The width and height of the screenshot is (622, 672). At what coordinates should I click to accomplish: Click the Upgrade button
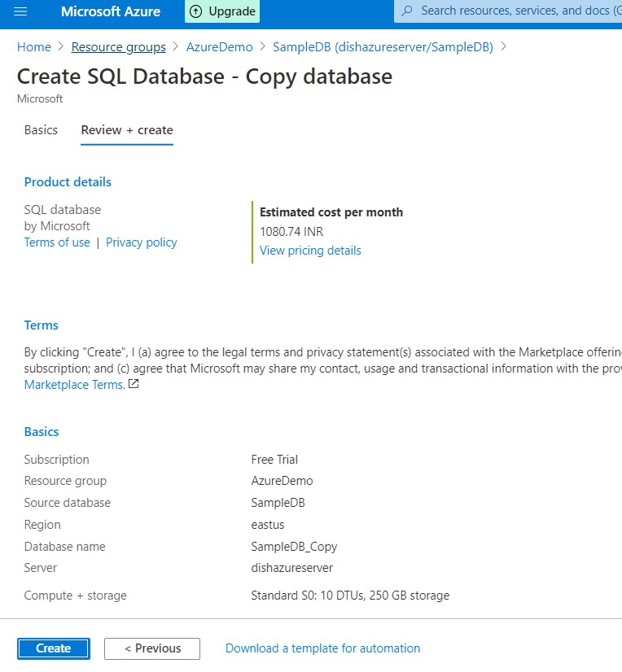pos(222,11)
